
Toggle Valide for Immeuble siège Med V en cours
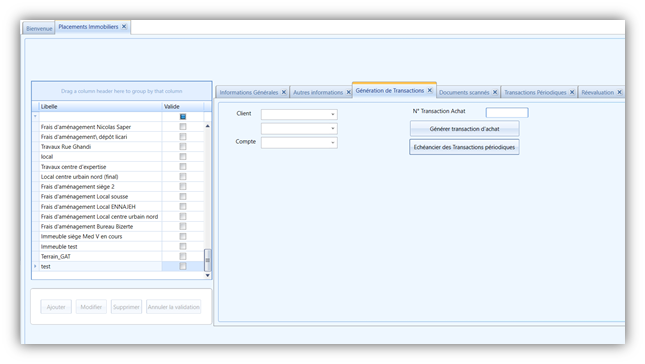coord(183,236)
